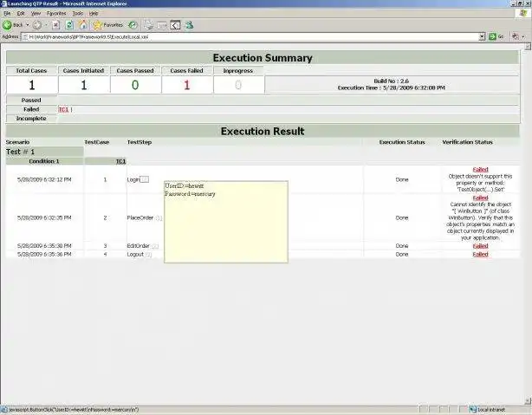Image resolution: width=532 pixels, height=415 pixels.
Task: Open the Favorites star toolbar button
Action: point(108,25)
